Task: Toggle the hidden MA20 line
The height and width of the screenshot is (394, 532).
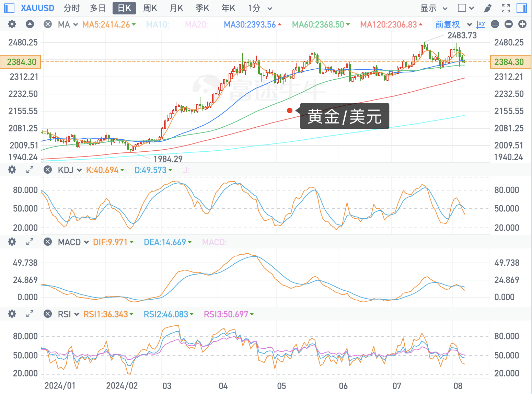Action: (x=196, y=24)
